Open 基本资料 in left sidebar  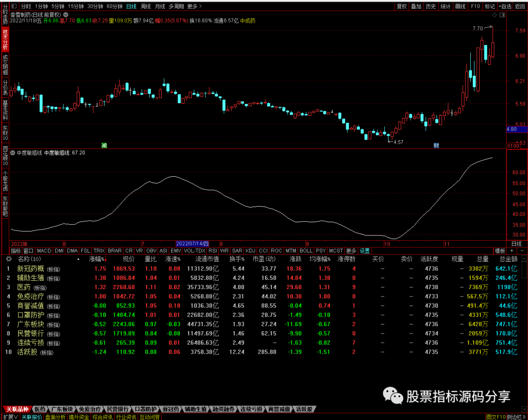[5, 110]
